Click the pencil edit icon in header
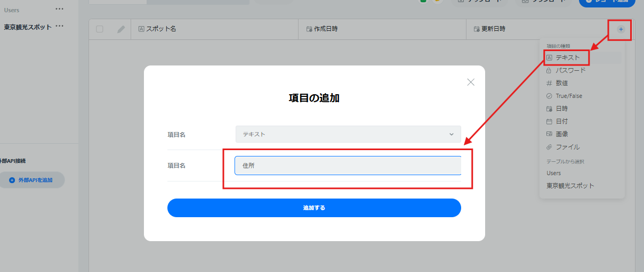Image resolution: width=644 pixels, height=272 pixels. pos(121,29)
